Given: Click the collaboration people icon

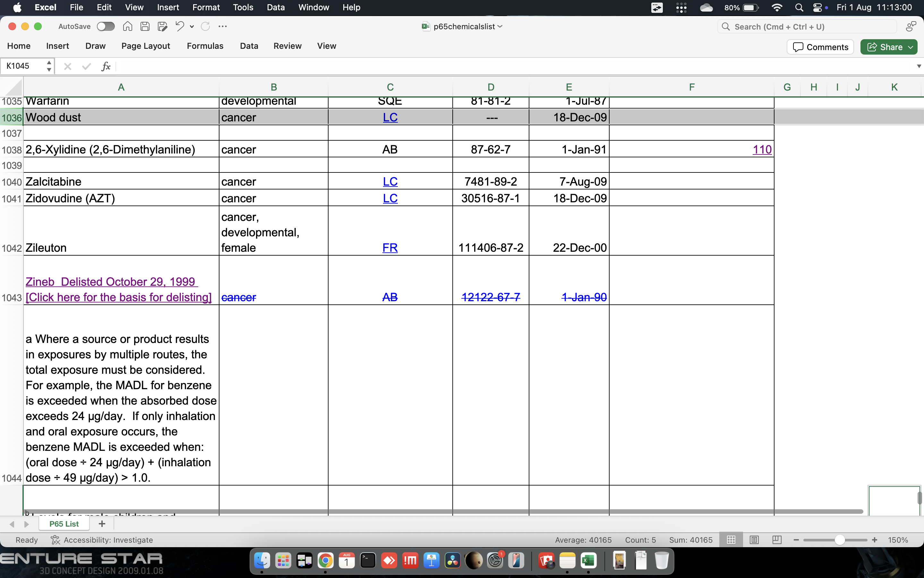Looking at the screenshot, I should click(911, 26).
